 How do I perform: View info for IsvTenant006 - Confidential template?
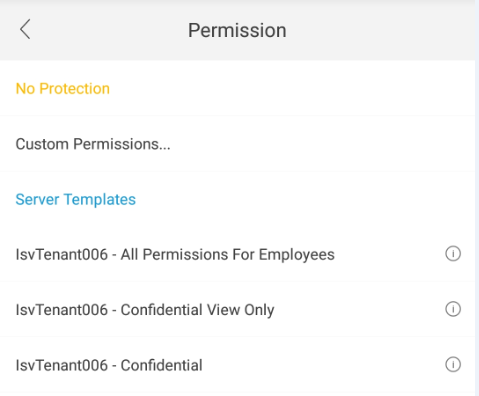tap(453, 364)
